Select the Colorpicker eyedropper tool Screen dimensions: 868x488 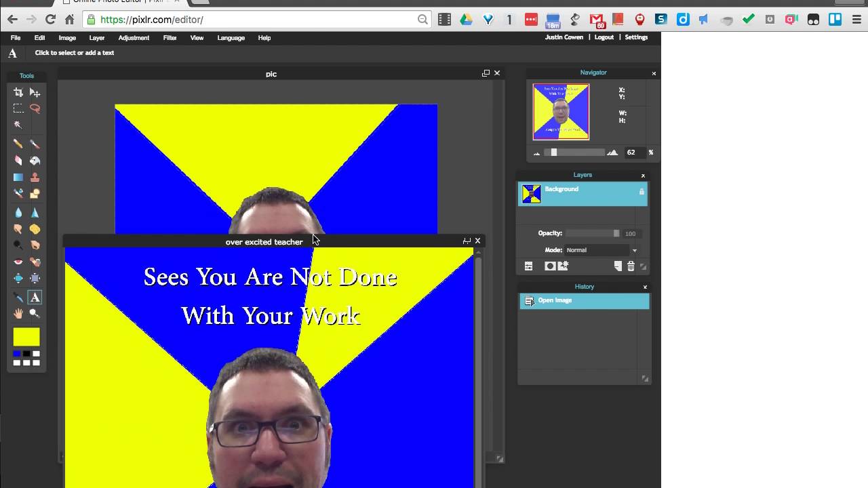pos(18,297)
